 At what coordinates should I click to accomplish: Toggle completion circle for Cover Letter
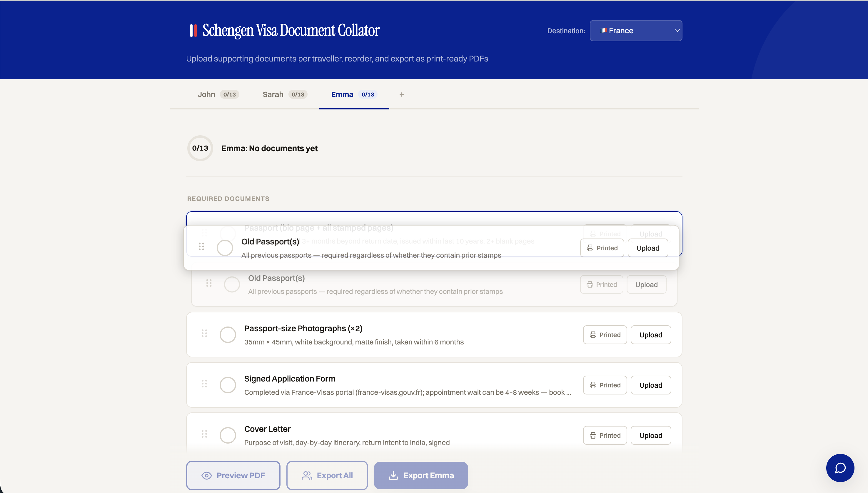click(x=228, y=435)
